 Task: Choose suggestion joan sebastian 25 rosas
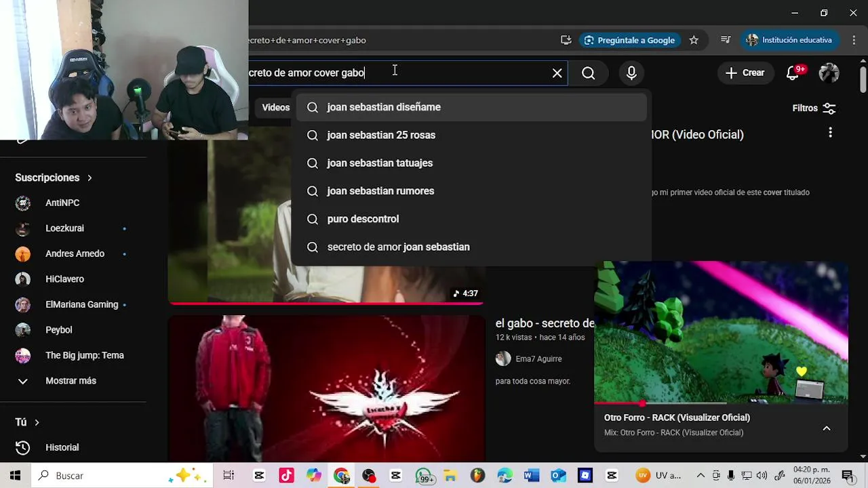coord(471,135)
